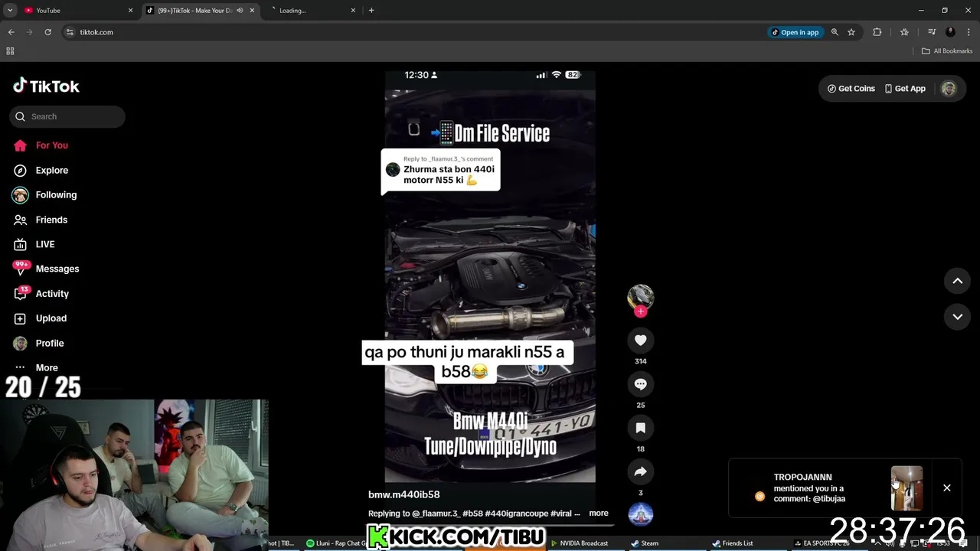980x551 pixels.
Task: Open a new browser tab
Action: 371,10
